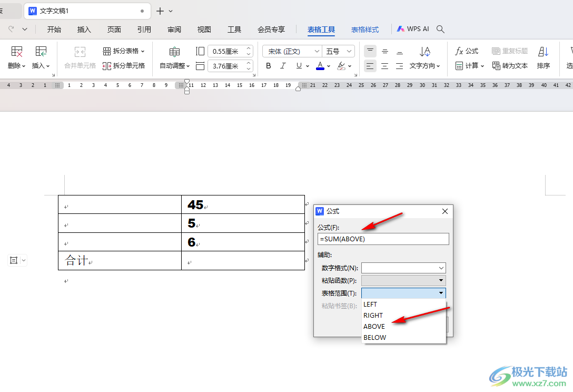Click the formula field containing =SUM(ABOVE)

383,239
